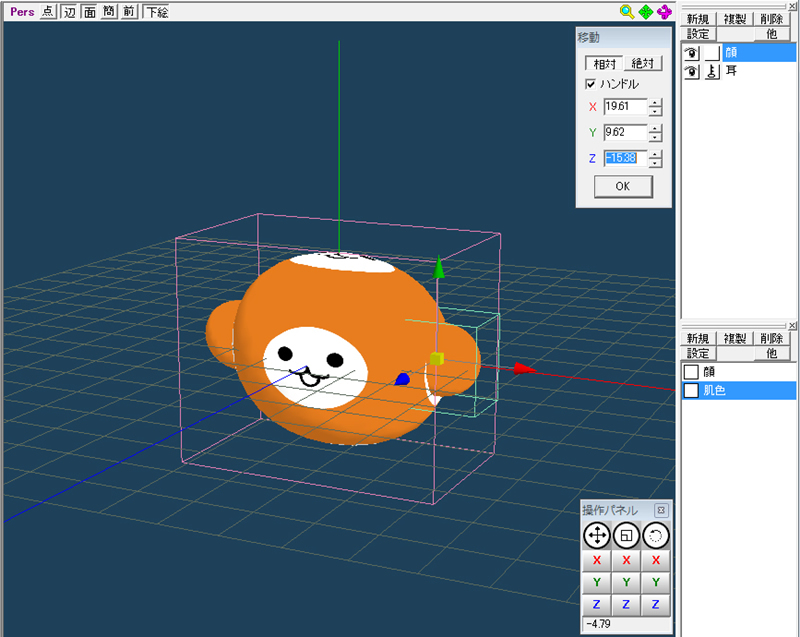This screenshot has width=800, height=637.
Task: Click 新規 in the material panel
Action: (x=698, y=338)
